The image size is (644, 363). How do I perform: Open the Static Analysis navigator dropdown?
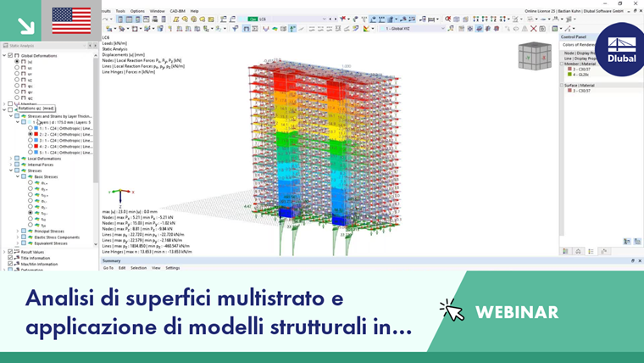tap(85, 46)
